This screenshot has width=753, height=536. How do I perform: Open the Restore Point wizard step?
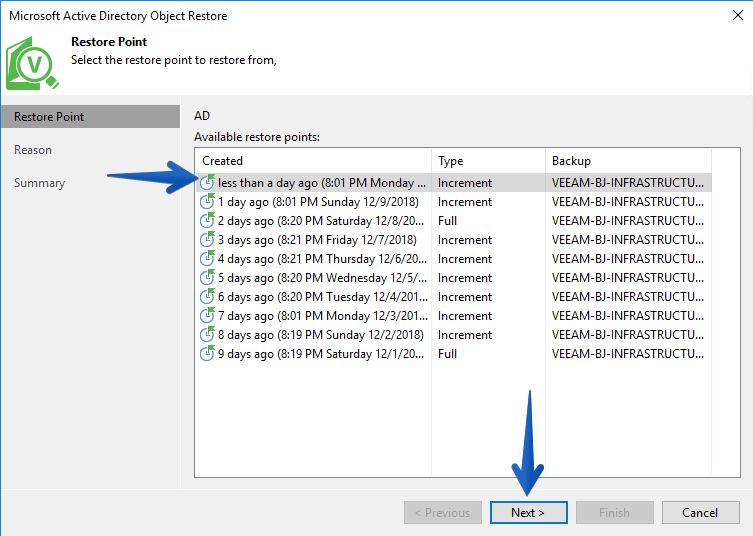(x=90, y=117)
